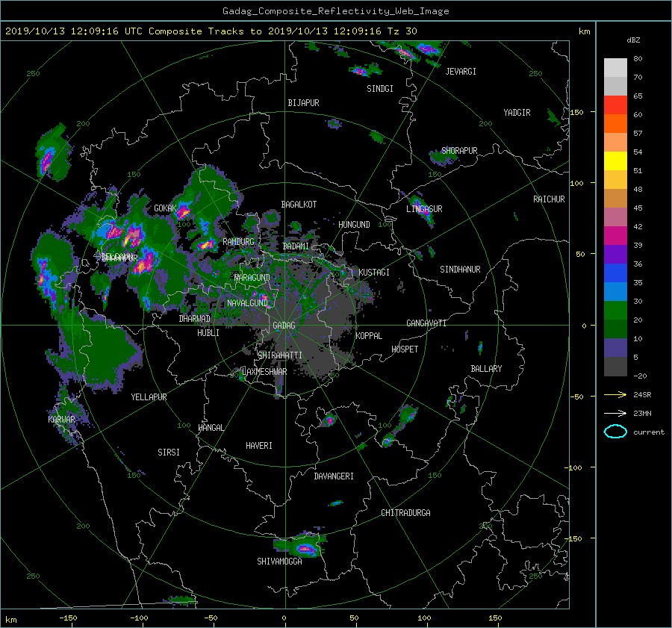Viewport: 672px width, 628px height.
Task: Click the SIRSI city label
Action: (x=169, y=453)
